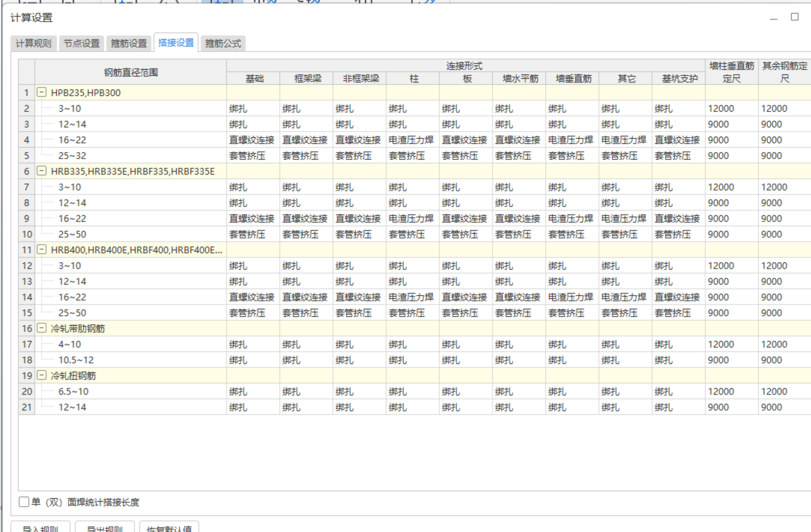This screenshot has width=811, height=532.
Task: Open the 箍筋公式 tab
Action: click(223, 43)
